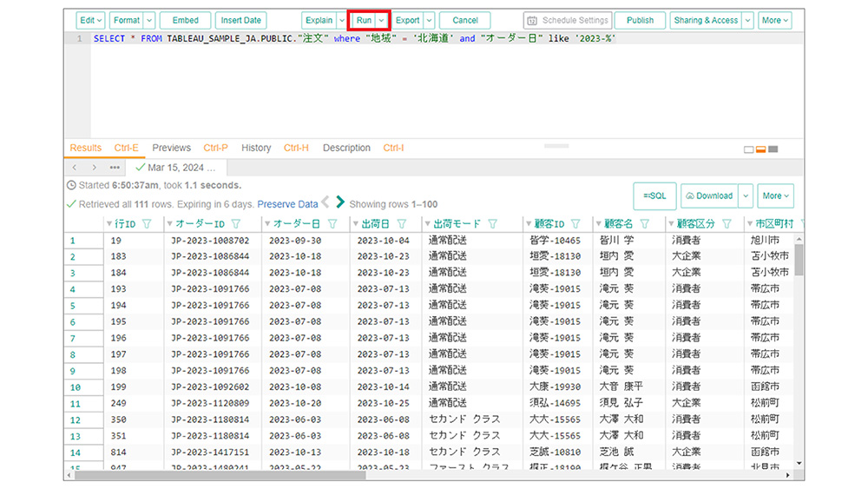Run the query

(x=364, y=21)
